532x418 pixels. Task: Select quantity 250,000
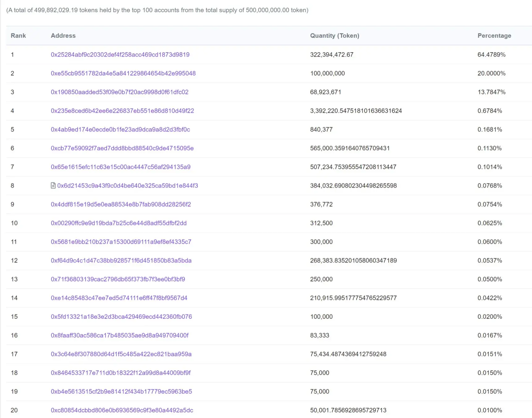click(x=321, y=279)
